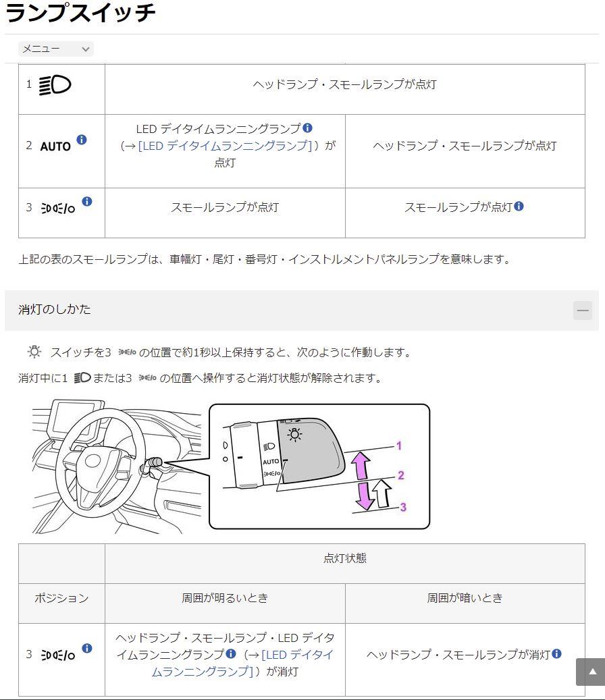The image size is (605, 700).
Task: Click the scroll-to-top arrow button
Action: (591, 672)
